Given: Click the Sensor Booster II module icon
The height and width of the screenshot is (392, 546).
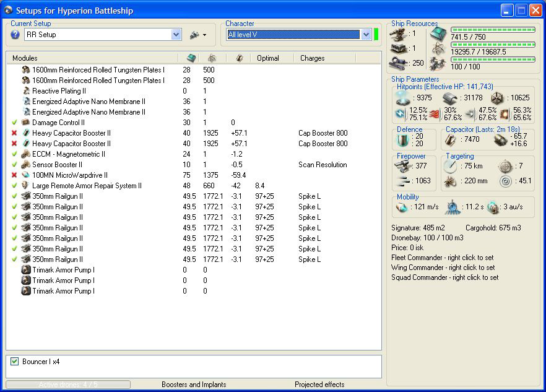Looking at the screenshot, I should (x=26, y=165).
